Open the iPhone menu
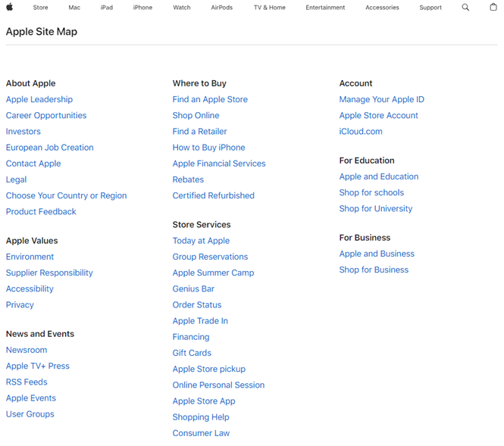Image resolution: width=504 pixels, height=446 pixels. (x=142, y=8)
